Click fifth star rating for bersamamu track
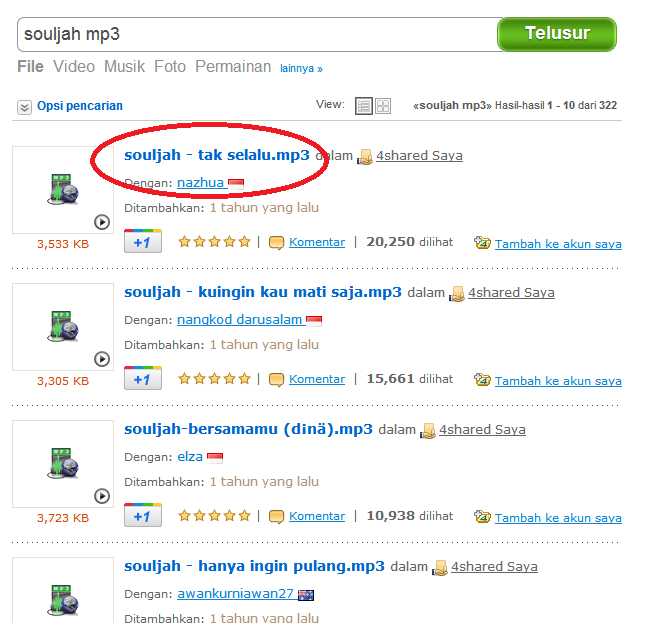The width and height of the screenshot is (655, 623). click(x=245, y=516)
